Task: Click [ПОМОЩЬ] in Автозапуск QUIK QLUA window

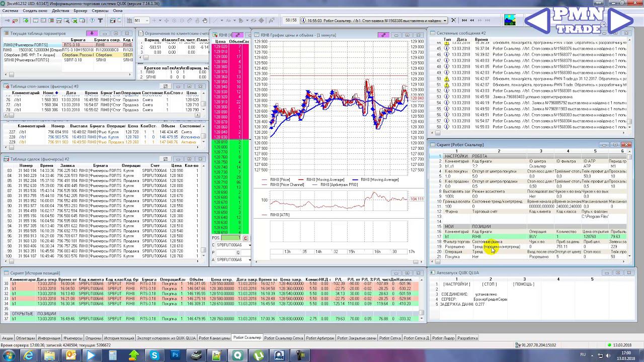Action: pos(524,285)
